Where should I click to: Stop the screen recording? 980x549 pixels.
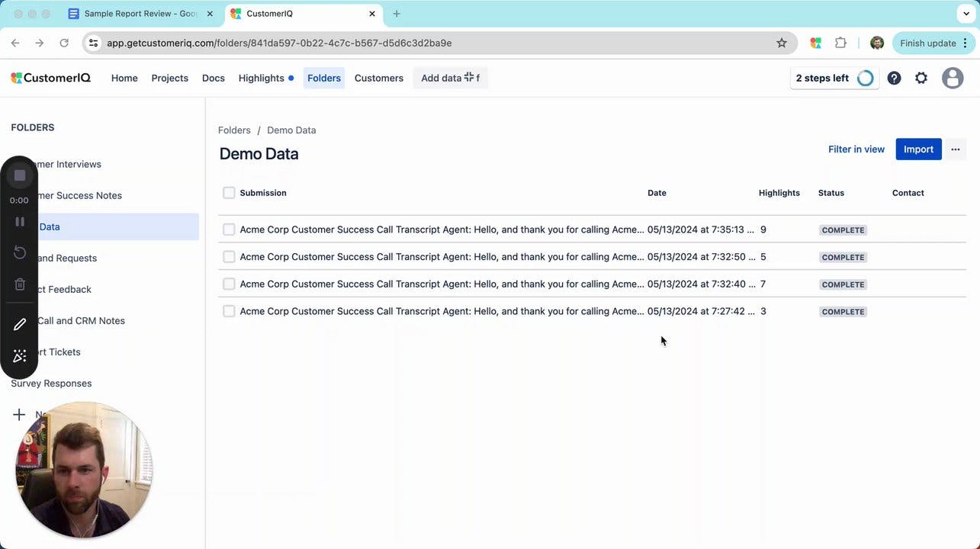click(19, 175)
